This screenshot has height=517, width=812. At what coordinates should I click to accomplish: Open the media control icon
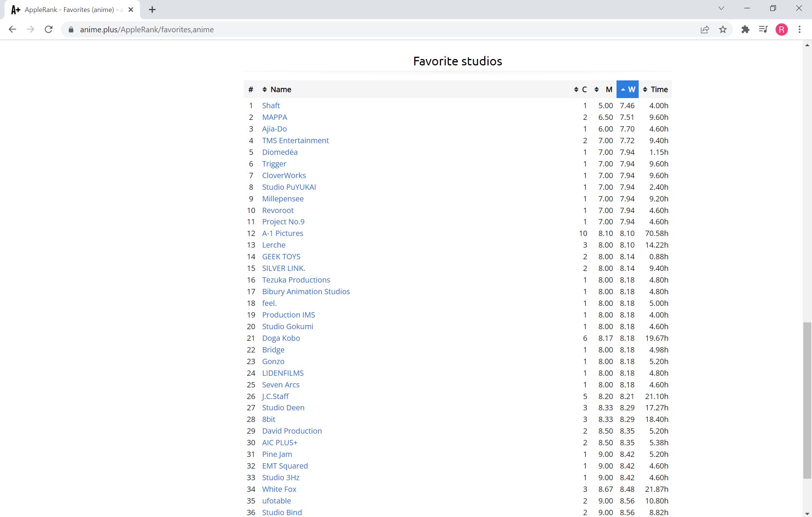763,29
